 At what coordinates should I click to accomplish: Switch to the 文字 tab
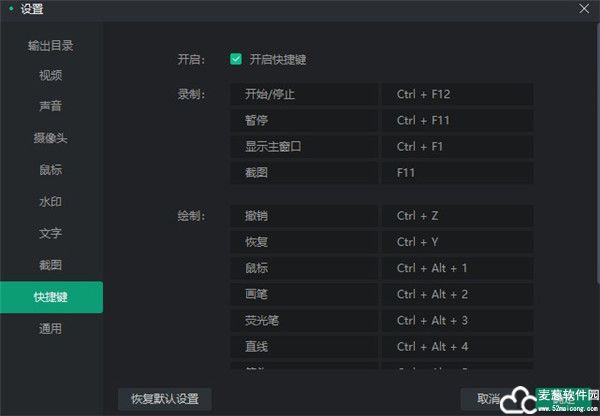[51, 234]
